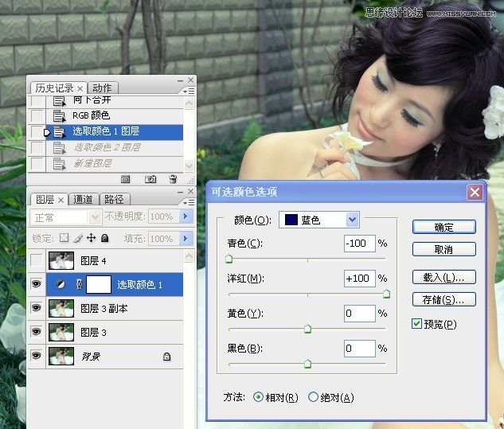The image size is (504, 429).
Task: Select the 绝对(A) absolute method radio button
Action: (x=313, y=397)
